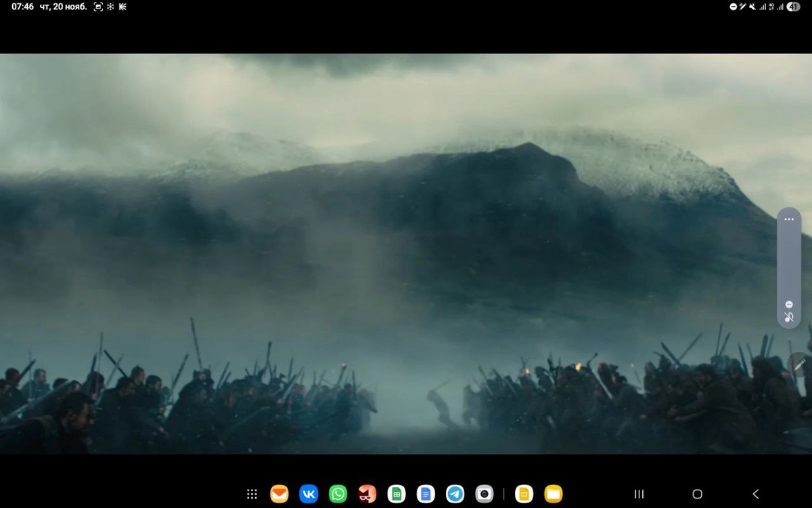Viewport: 812px width, 508px height.
Task: Open the VK app from the taskbar
Action: tap(309, 494)
